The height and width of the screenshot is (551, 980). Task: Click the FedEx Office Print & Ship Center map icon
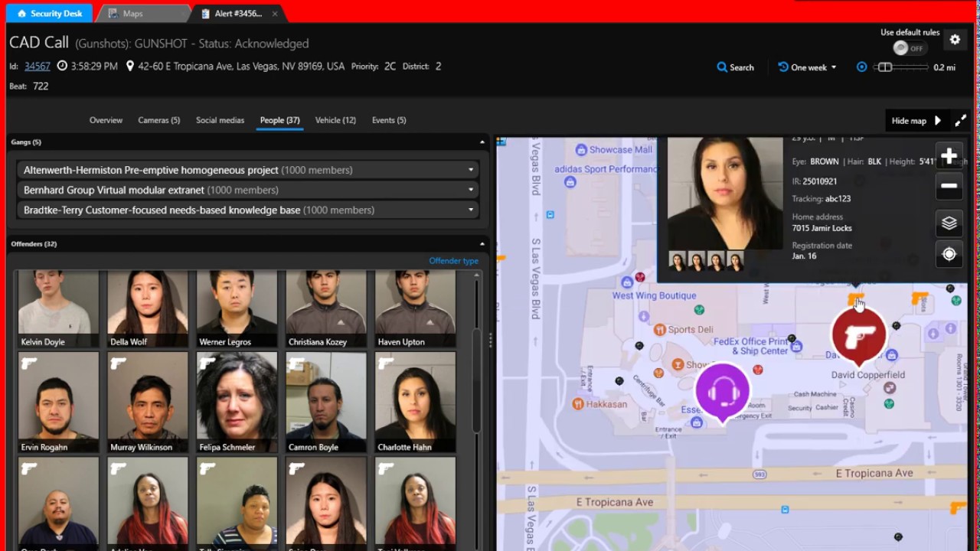point(796,347)
